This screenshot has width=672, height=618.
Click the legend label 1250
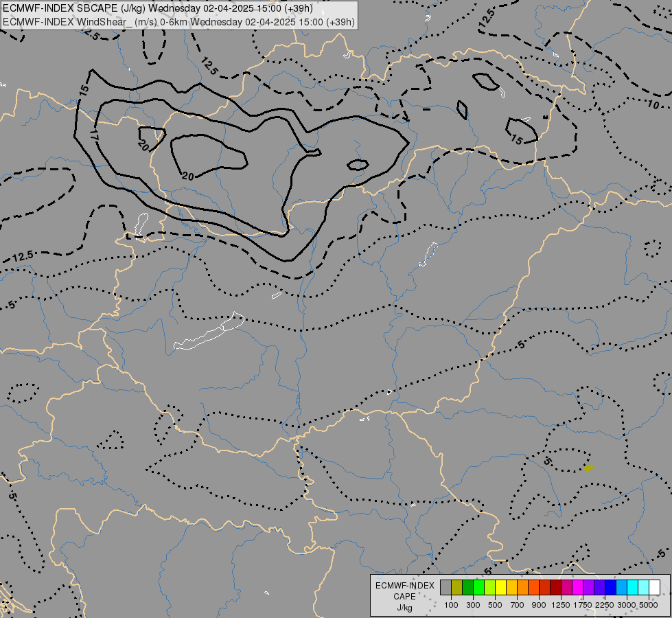point(561,605)
